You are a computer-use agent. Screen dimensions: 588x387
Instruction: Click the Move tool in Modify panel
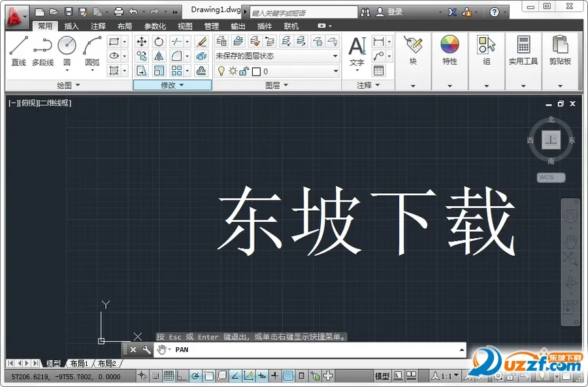[141, 40]
